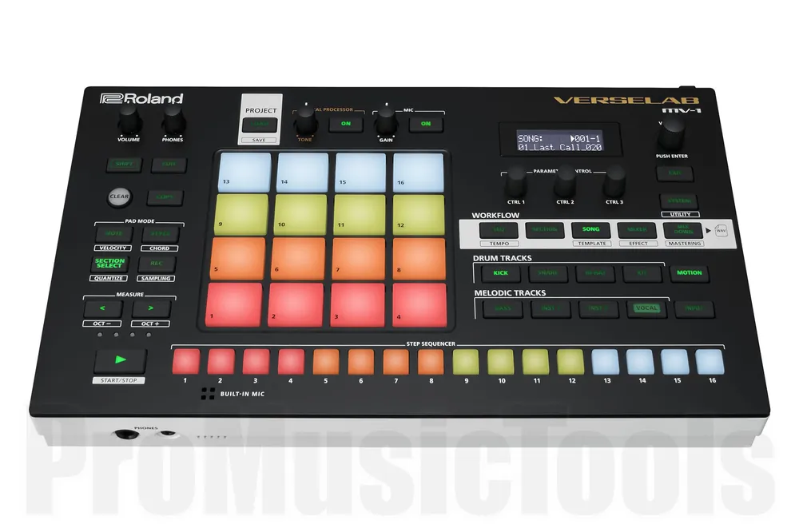Tap the COPY button
The image size is (799, 532).
point(165,197)
